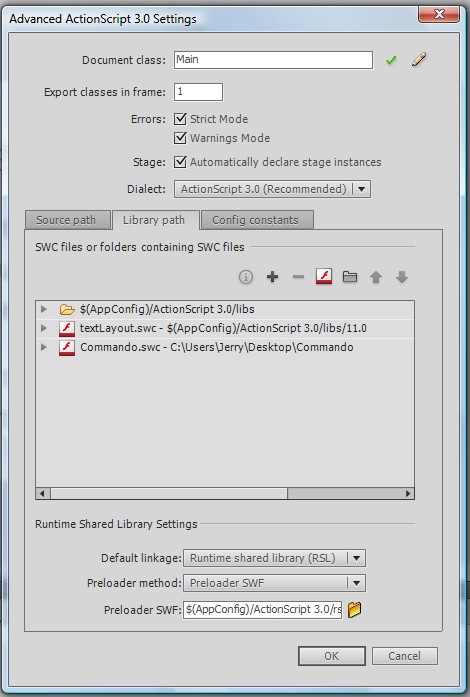Confirm settings with the OK button
The height and width of the screenshot is (697, 470).
click(x=332, y=656)
